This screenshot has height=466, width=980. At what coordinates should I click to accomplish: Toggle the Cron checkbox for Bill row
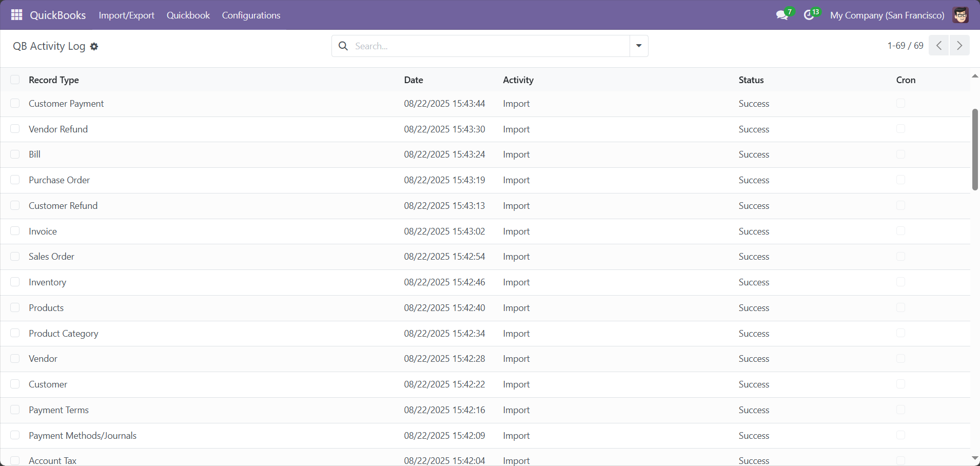(900, 154)
